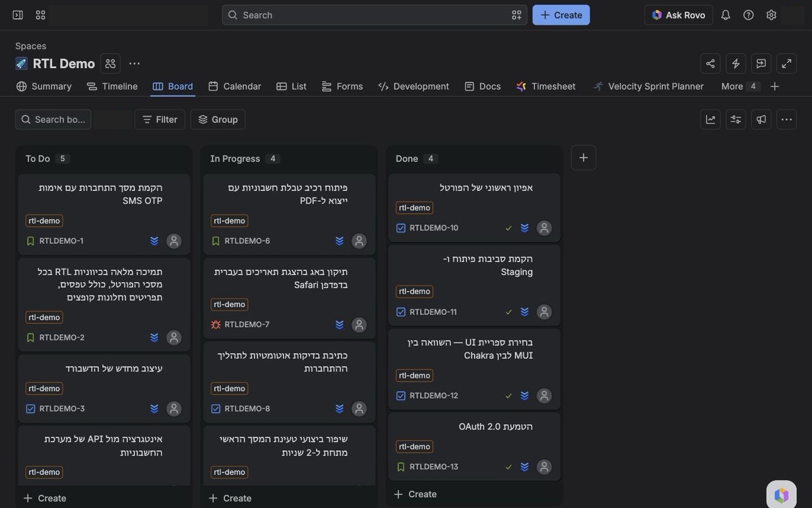The height and width of the screenshot is (508, 812).
Task: Switch to the Calendar tab
Action: 235,86
